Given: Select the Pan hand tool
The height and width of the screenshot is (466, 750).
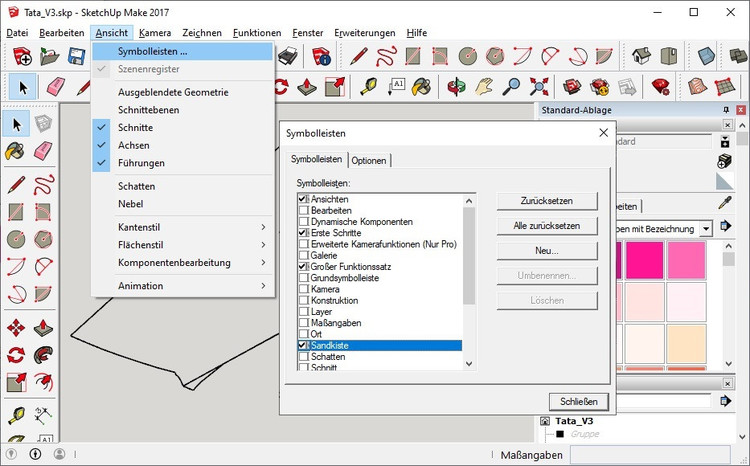Looking at the screenshot, I should 484,87.
